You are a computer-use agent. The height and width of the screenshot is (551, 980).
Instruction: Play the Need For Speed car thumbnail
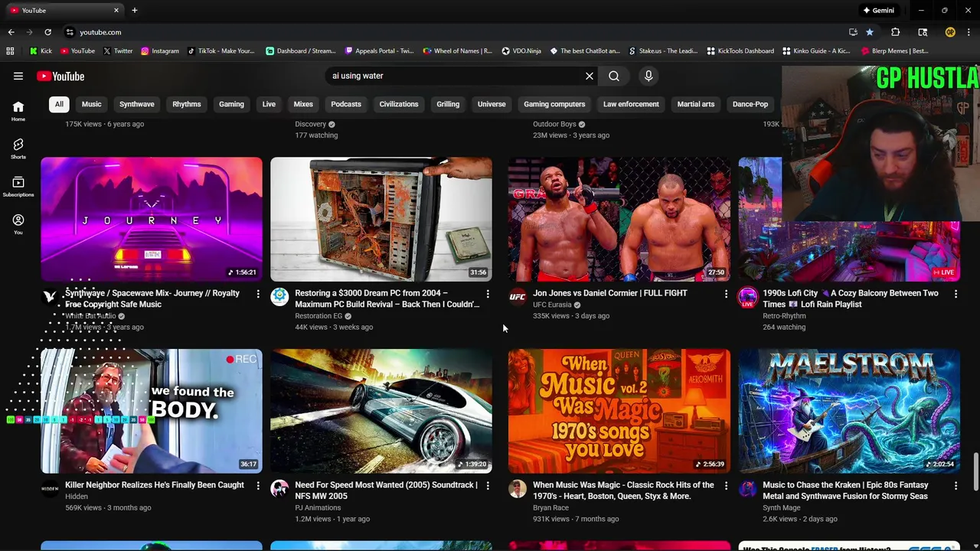381,412
